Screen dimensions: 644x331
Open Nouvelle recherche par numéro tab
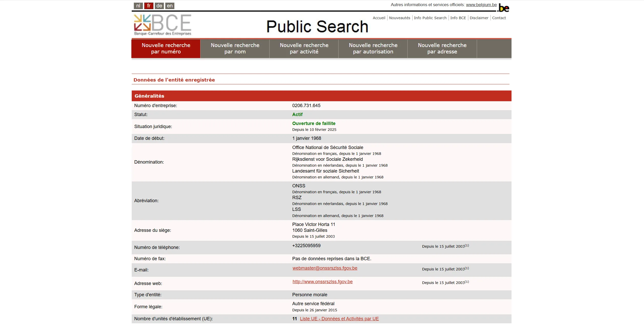coord(166,48)
